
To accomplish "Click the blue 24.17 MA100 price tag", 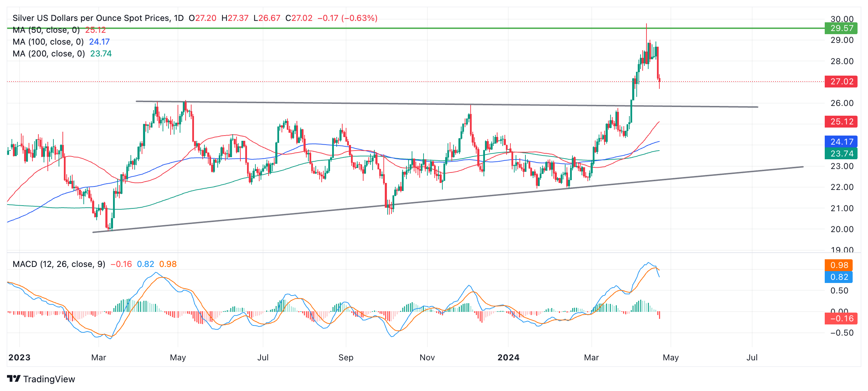I will (841, 142).
